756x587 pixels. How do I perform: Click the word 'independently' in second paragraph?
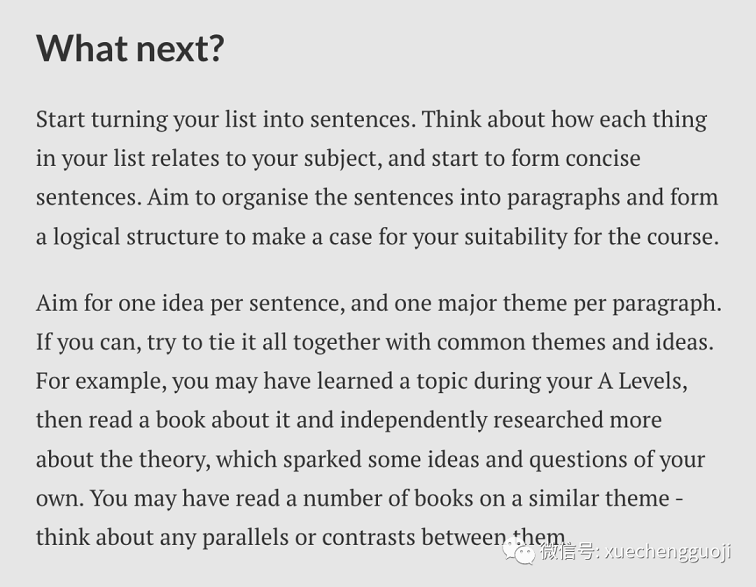click(414, 421)
